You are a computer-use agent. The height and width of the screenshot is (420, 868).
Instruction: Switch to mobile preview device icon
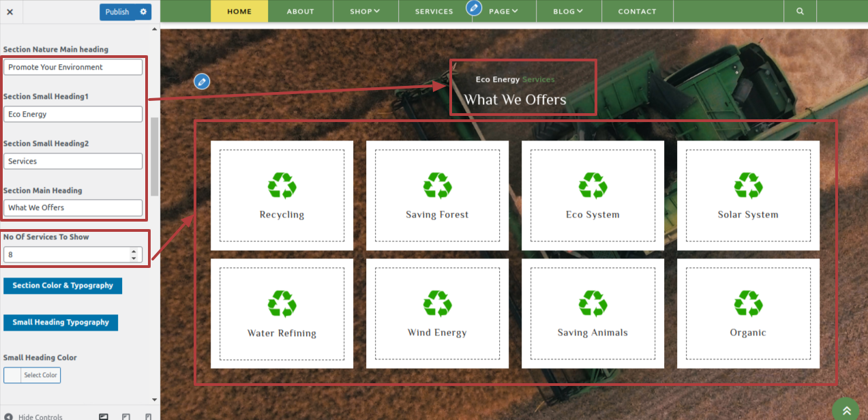pyautogui.click(x=148, y=416)
